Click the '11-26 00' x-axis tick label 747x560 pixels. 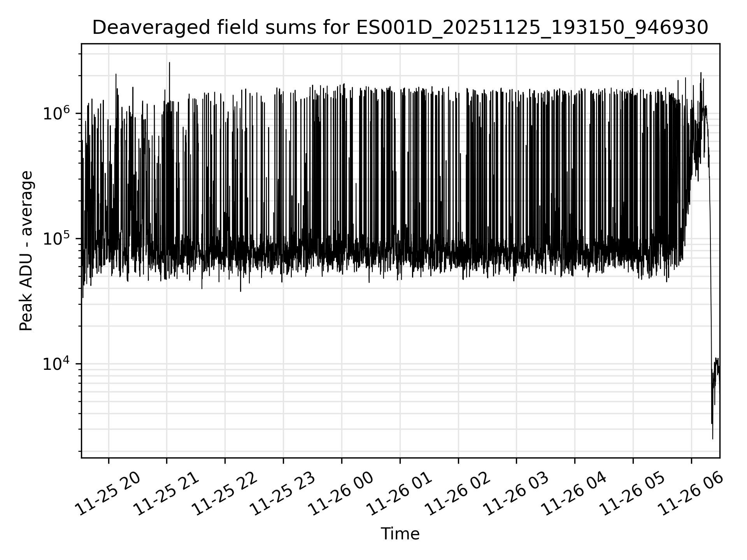[341, 494]
